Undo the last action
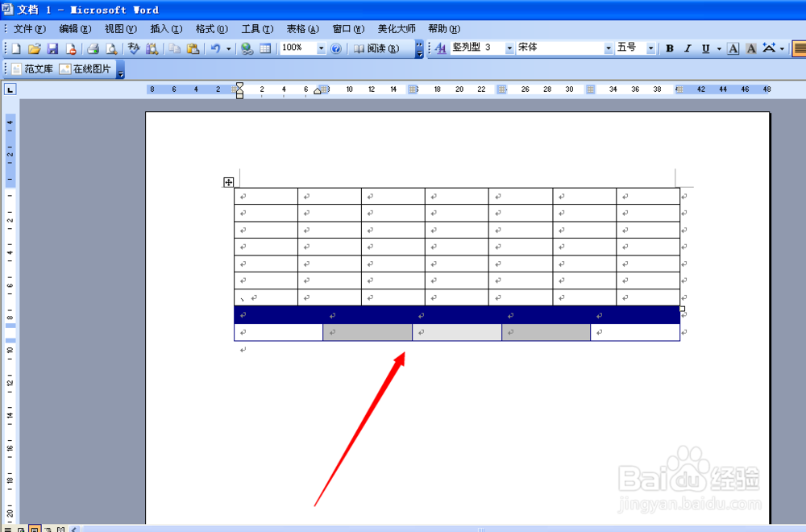Image resolution: width=806 pixels, height=532 pixels. click(x=215, y=49)
